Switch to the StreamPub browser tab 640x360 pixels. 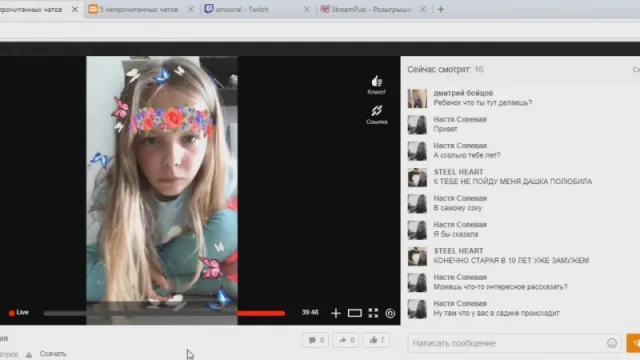[x=372, y=9]
